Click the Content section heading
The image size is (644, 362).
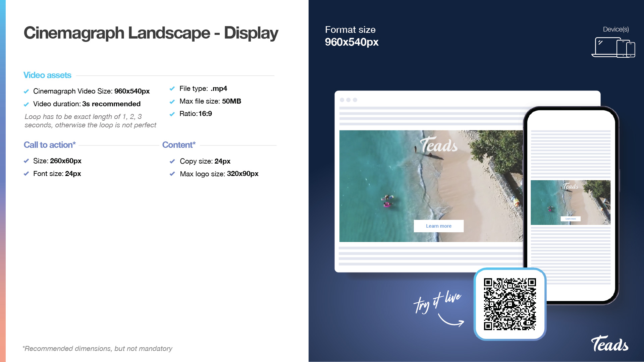pyautogui.click(x=179, y=145)
